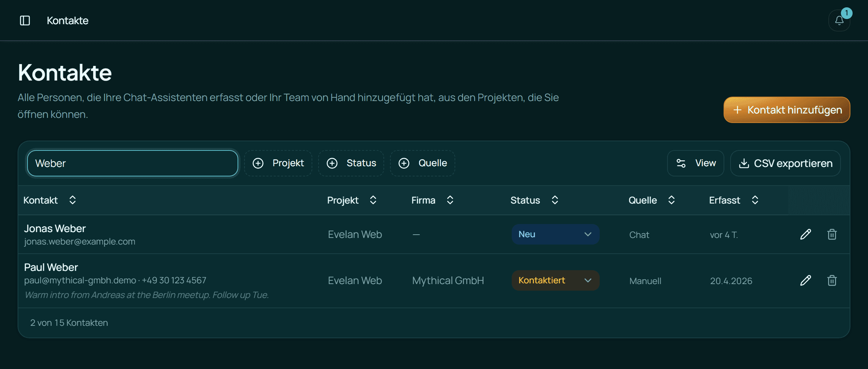Screen dimensions: 868x369
Task: Open the notifications bell
Action: click(839, 20)
